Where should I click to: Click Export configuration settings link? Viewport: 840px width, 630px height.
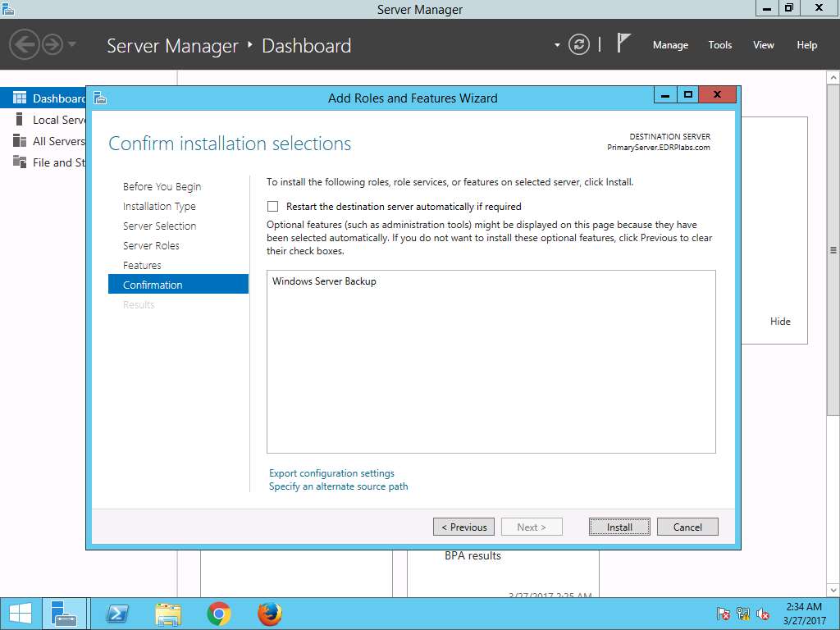(x=331, y=473)
